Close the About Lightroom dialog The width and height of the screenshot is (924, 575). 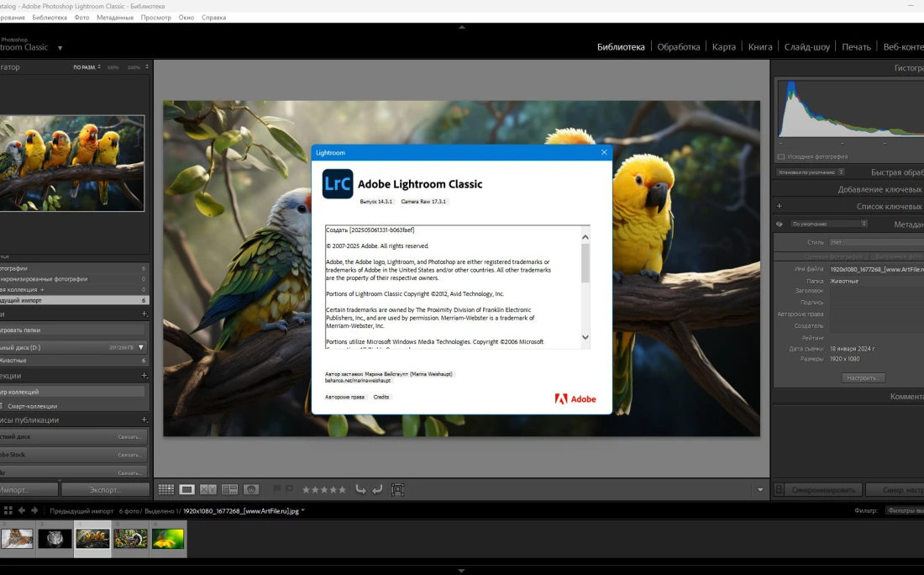click(603, 152)
